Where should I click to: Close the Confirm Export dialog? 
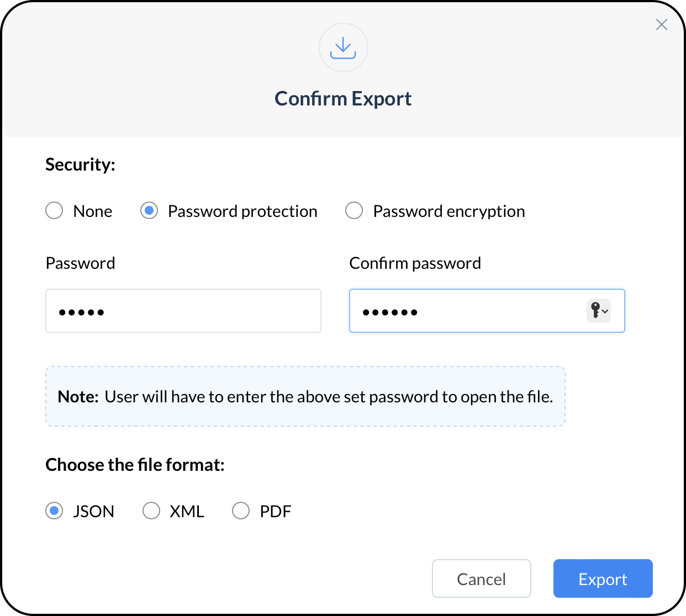click(x=661, y=24)
